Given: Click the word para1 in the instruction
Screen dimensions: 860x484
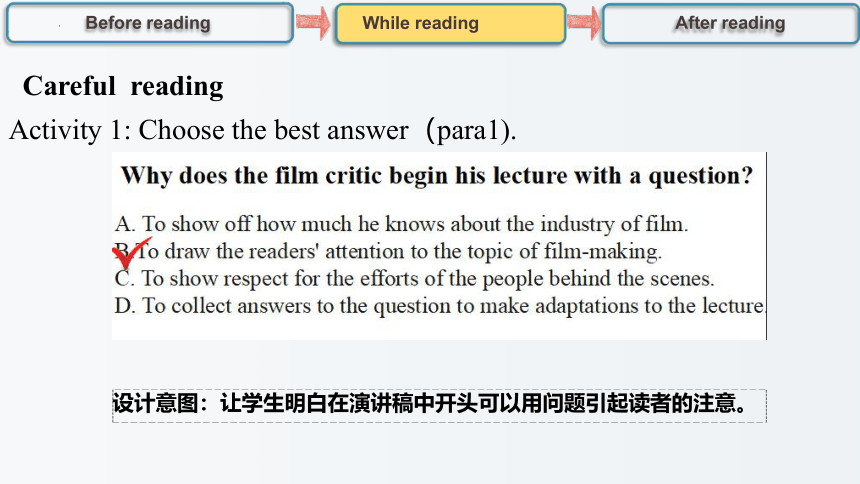Looking at the screenshot, I should [468, 131].
